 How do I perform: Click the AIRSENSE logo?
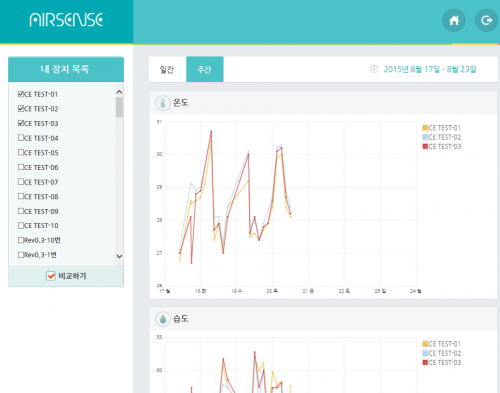point(66,20)
